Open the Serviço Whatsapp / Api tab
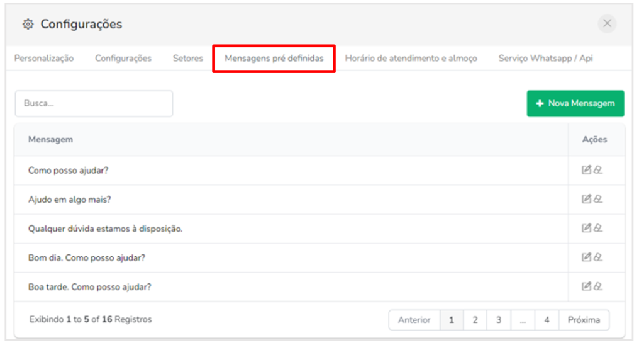 coord(545,59)
